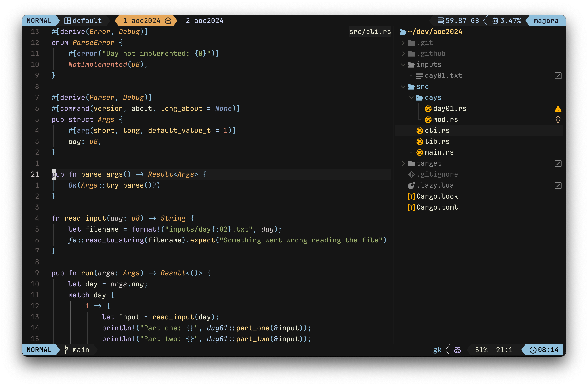The width and height of the screenshot is (588, 386).
Task: Click the git branch icon beside main
Action: pos(66,350)
